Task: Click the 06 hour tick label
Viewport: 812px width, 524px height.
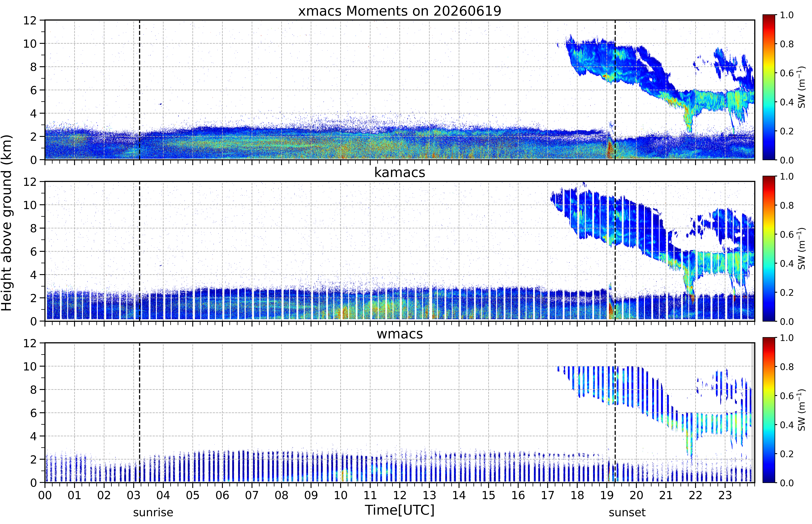Action: click(x=222, y=495)
